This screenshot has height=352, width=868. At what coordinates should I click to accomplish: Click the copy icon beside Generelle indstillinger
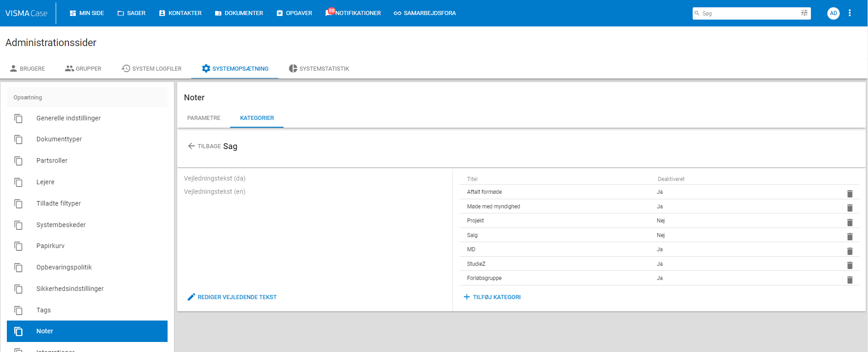pyautogui.click(x=18, y=118)
